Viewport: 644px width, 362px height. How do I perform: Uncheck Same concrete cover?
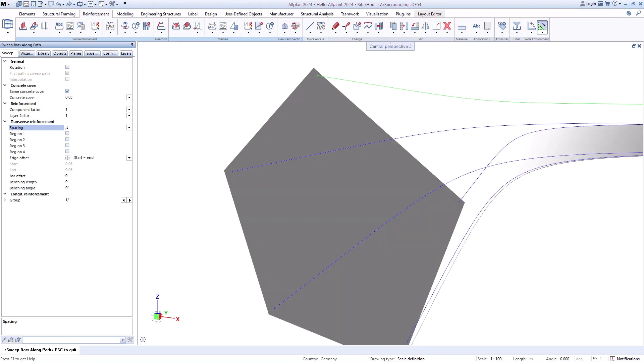67,91
